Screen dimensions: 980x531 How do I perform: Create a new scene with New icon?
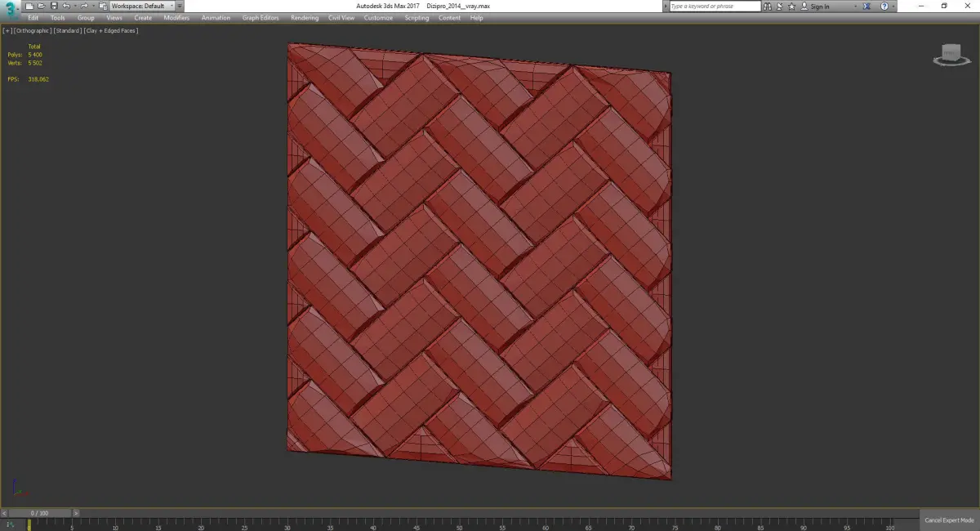(x=29, y=6)
